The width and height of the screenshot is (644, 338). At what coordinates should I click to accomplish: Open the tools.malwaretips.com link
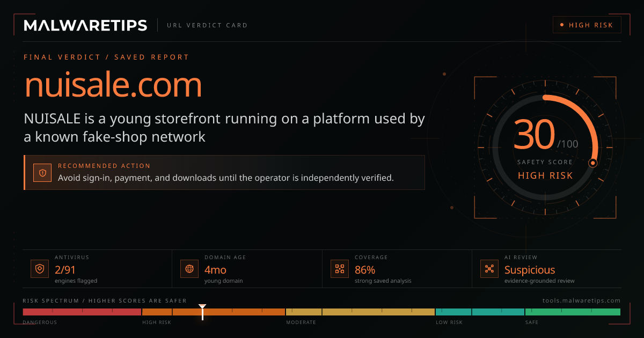point(582,301)
